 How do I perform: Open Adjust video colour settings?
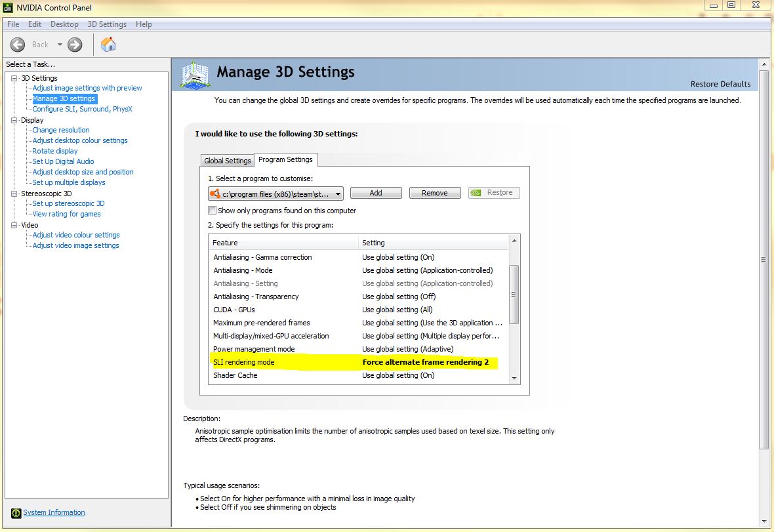pyautogui.click(x=76, y=235)
